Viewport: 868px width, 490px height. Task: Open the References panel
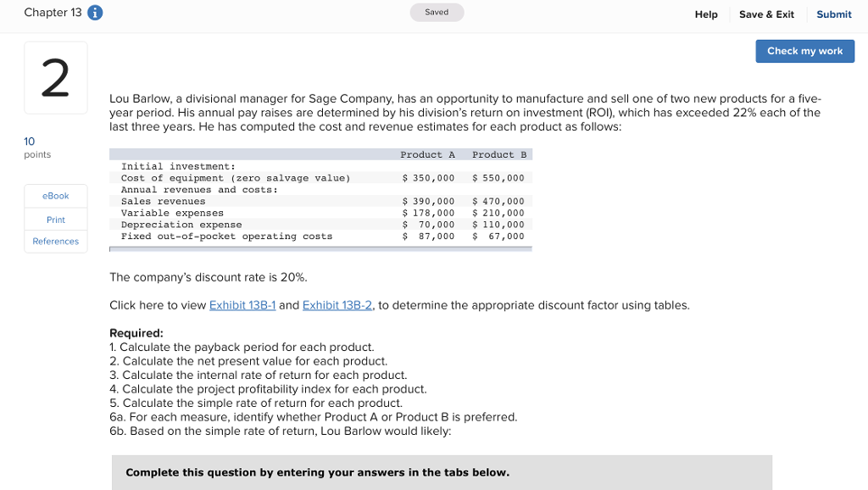point(56,242)
